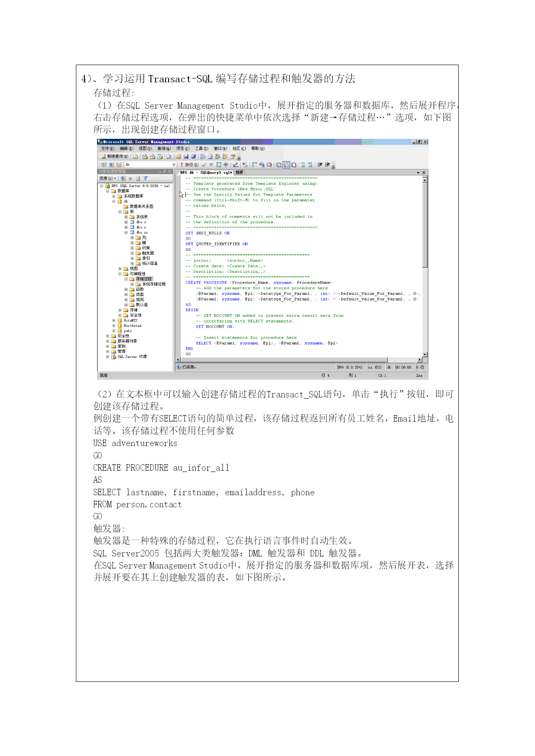This screenshot has width=535, height=756.
Task: Click the Disconnect icon in the SQL editor toolbar
Action: click(111, 165)
